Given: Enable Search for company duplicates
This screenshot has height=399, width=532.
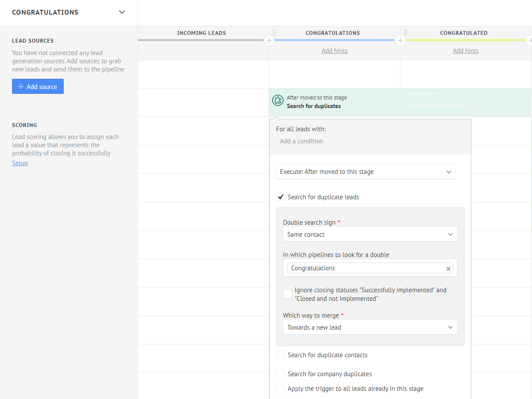Looking at the screenshot, I should pos(280,374).
